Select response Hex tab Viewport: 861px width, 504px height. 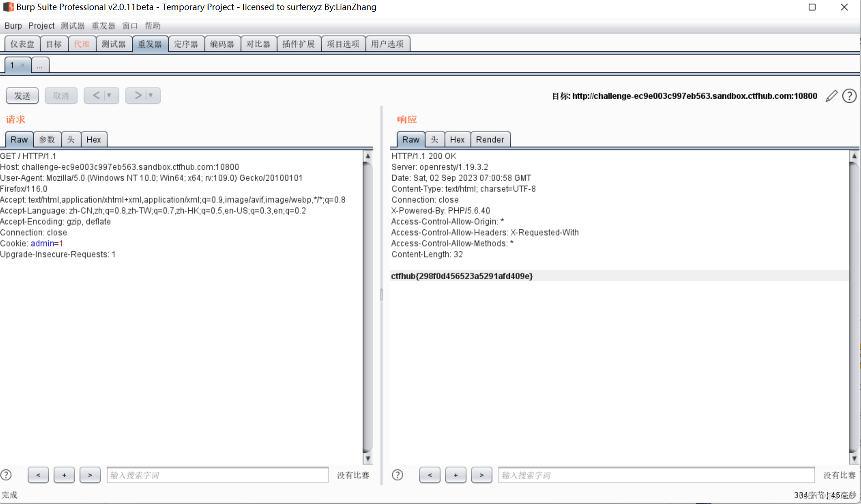[457, 140]
